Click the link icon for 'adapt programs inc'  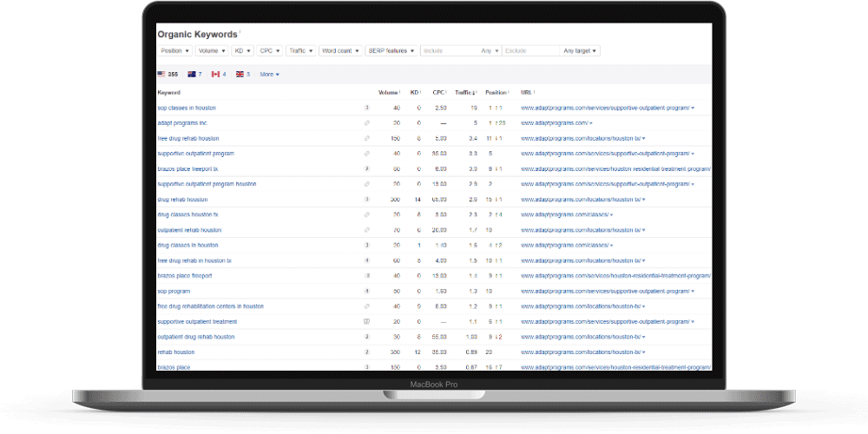click(x=366, y=123)
